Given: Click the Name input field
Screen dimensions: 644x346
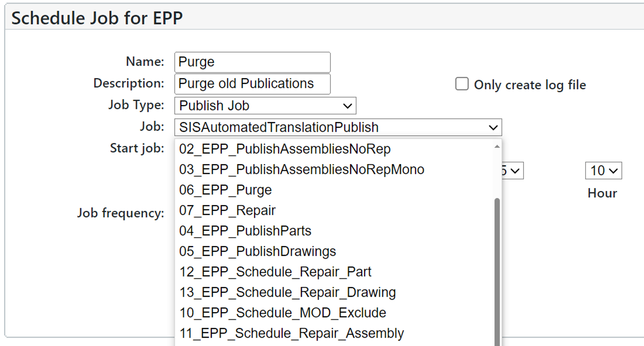Looking at the screenshot, I should pos(252,62).
